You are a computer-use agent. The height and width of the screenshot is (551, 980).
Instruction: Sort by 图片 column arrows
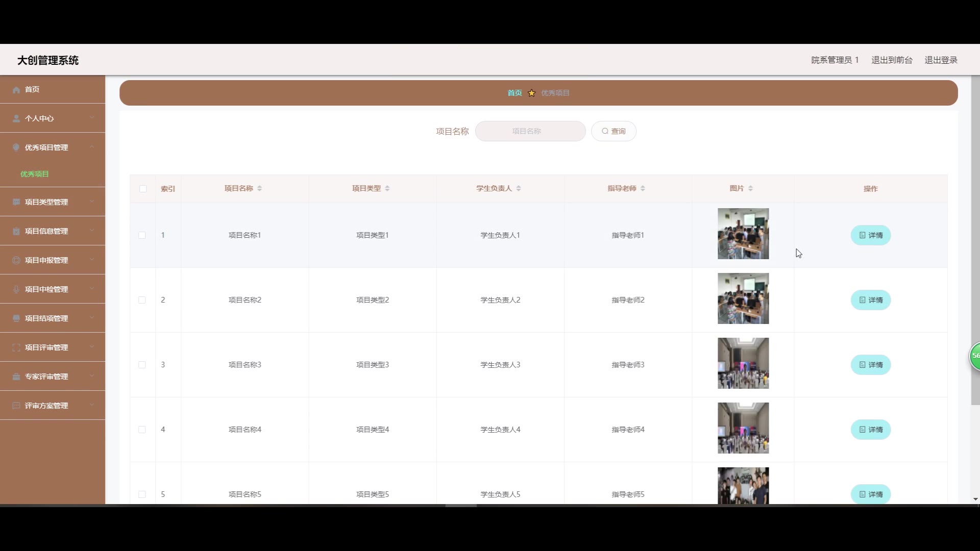750,189
